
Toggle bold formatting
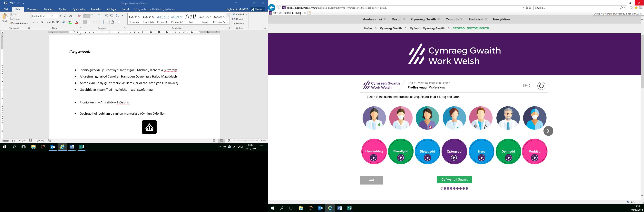point(34,22)
